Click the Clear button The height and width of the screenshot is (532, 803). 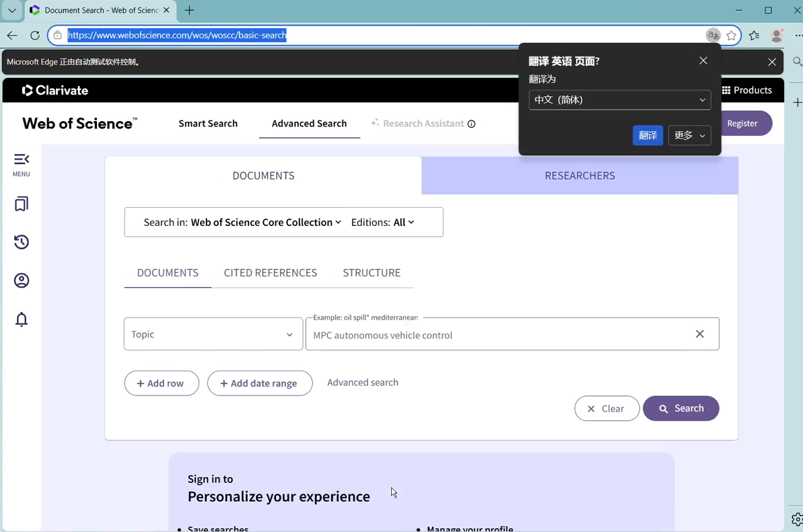coord(607,408)
